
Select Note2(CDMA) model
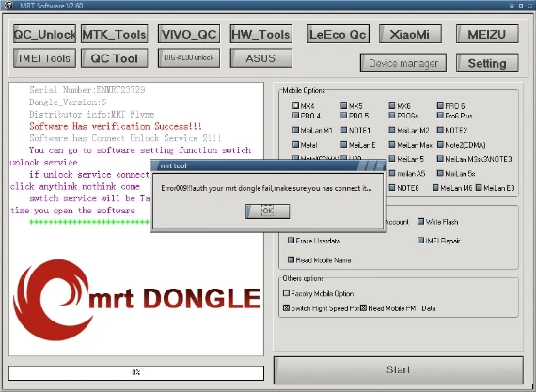pyautogui.click(x=440, y=145)
